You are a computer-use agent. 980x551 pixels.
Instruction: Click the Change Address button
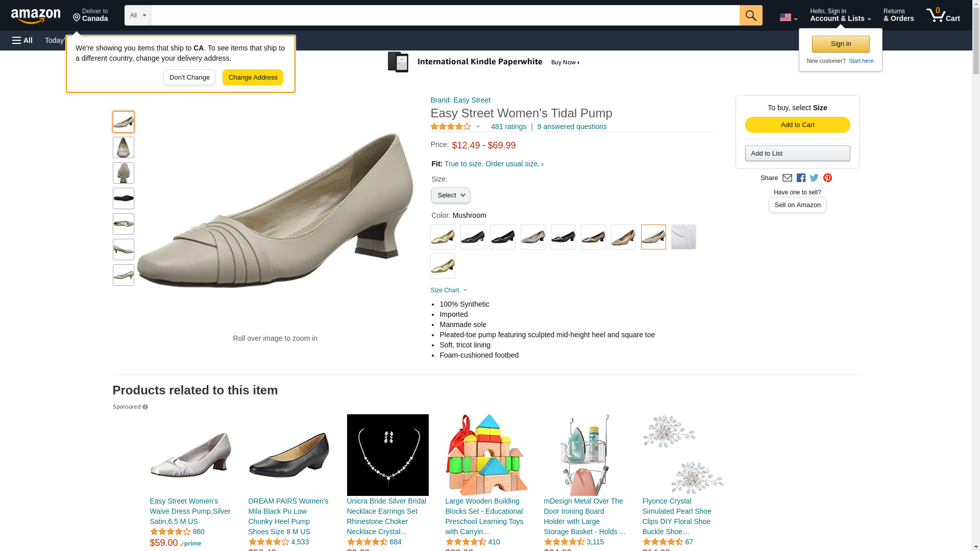[253, 78]
